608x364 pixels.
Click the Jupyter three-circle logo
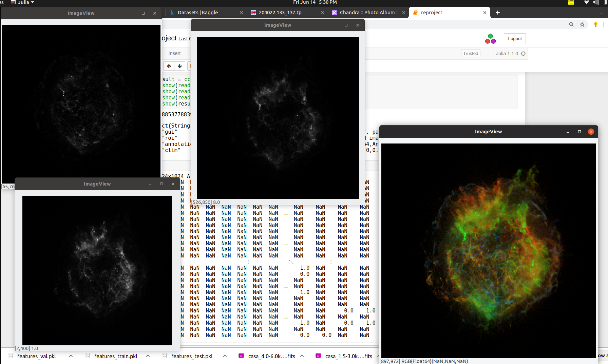point(490,39)
